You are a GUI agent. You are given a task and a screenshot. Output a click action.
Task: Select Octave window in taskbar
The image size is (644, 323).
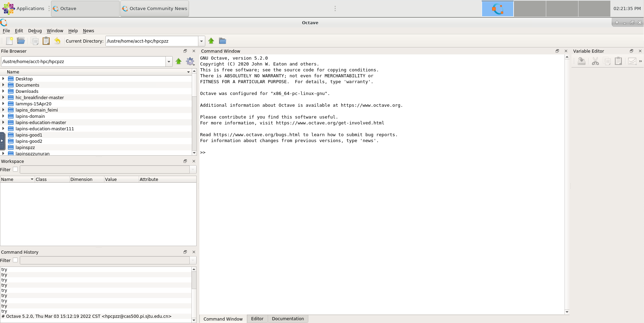85,9
